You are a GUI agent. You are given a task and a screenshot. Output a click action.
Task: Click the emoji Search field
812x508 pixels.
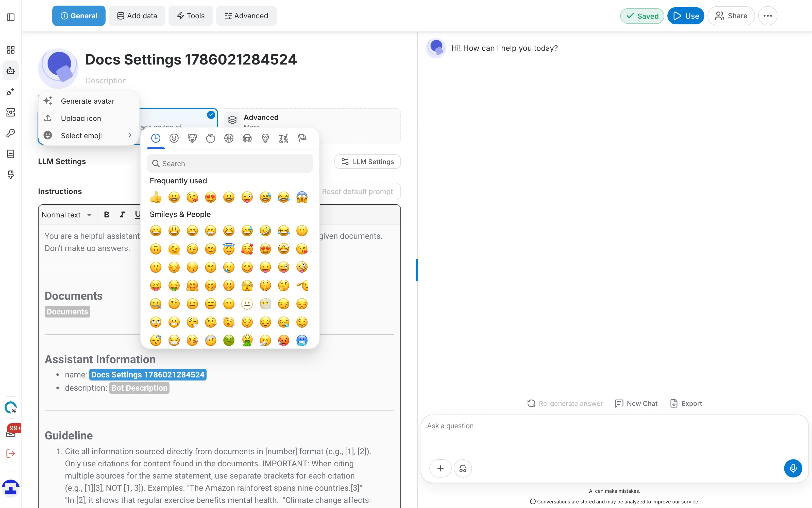click(x=229, y=164)
